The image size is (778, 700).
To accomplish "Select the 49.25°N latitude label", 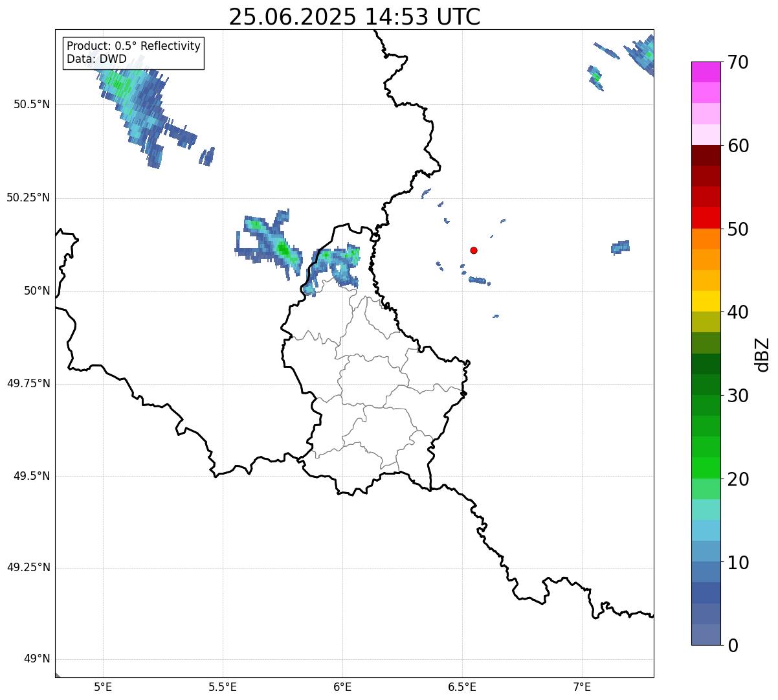I will [x=28, y=568].
